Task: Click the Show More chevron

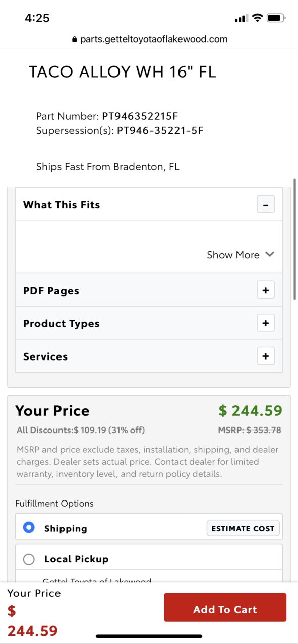Action: (270, 254)
